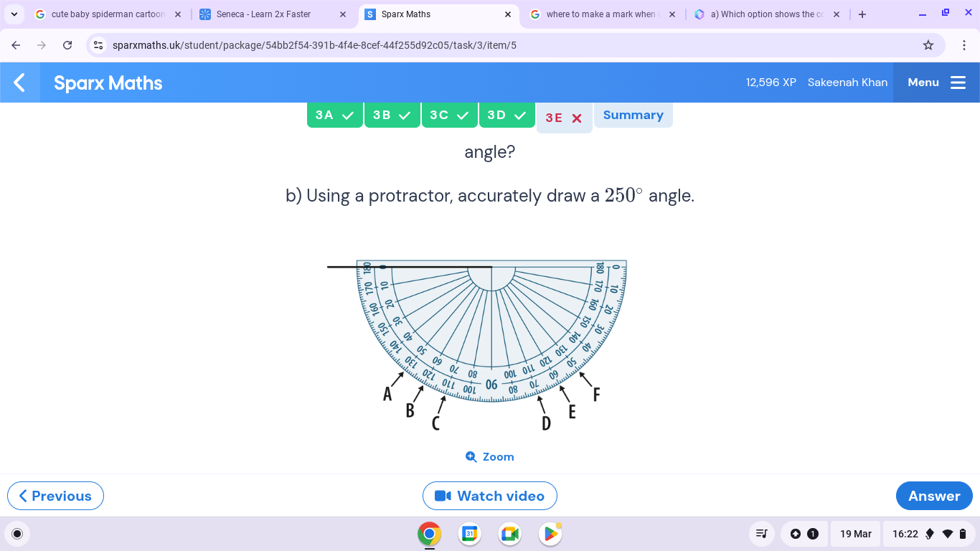Click the browser back arrow

click(15, 44)
